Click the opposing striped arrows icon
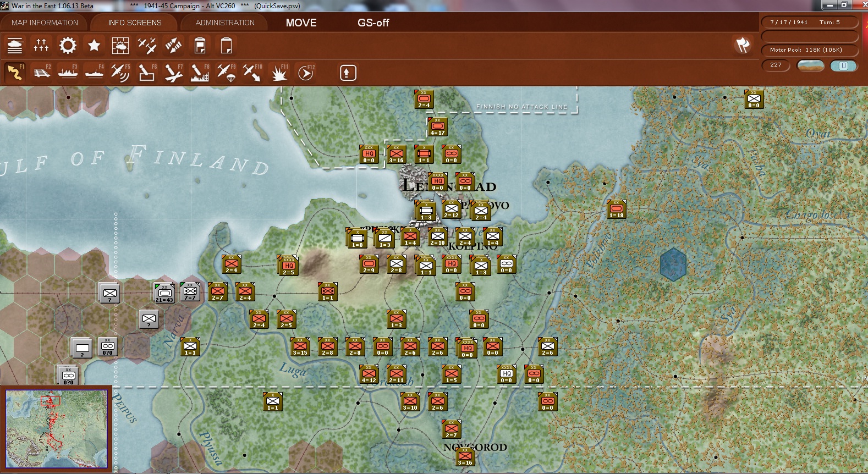 173,45
